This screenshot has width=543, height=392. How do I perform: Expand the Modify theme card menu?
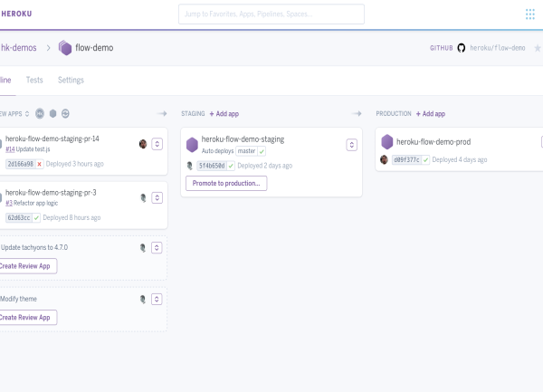point(157,299)
